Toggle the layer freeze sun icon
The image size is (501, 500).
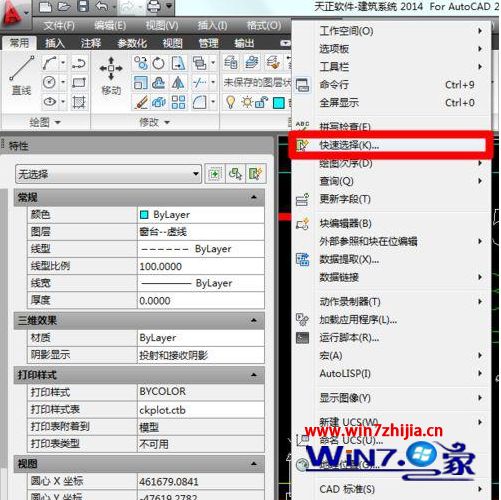[x=247, y=102]
